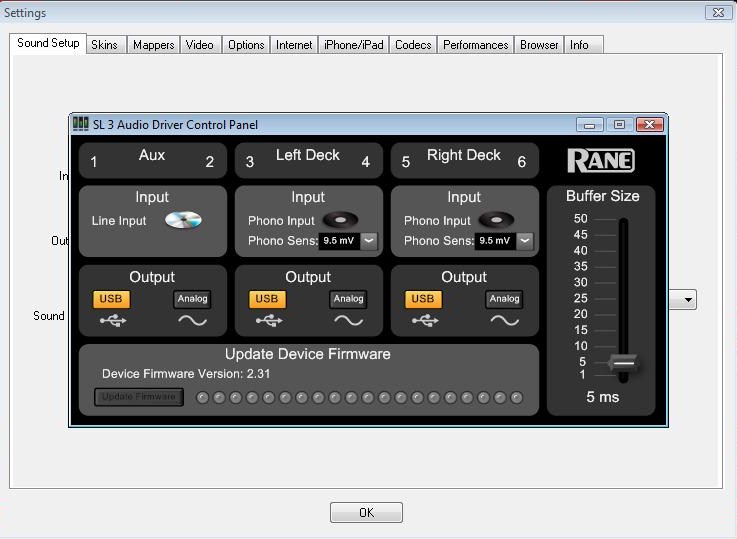The height and width of the screenshot is (539, 737).
Task: Enable USB output for Right Deck
Action: (x=423, y=299)
